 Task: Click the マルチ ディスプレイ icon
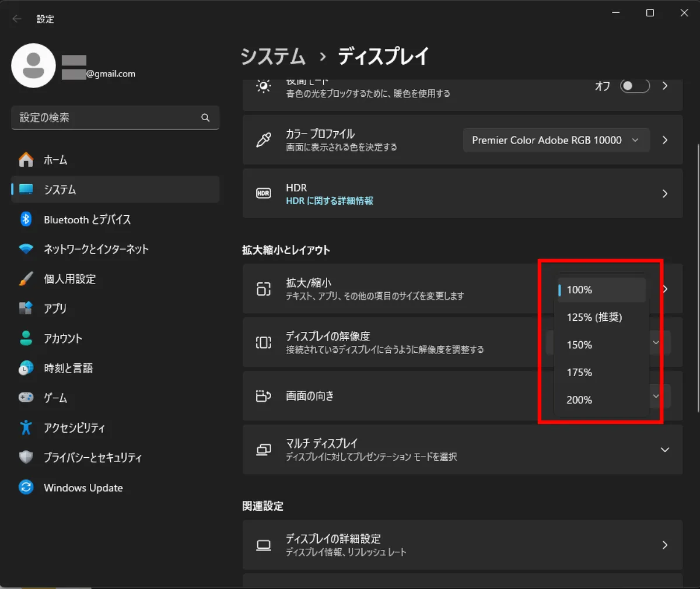click(264, 450)
